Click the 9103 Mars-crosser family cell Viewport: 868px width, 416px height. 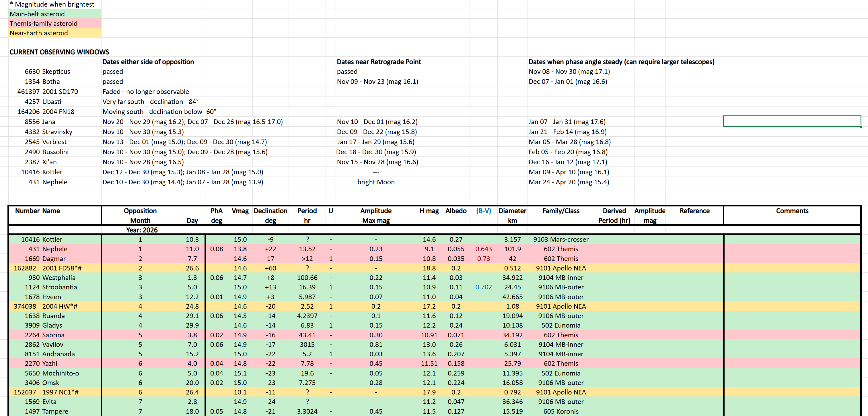coord(560,239)
